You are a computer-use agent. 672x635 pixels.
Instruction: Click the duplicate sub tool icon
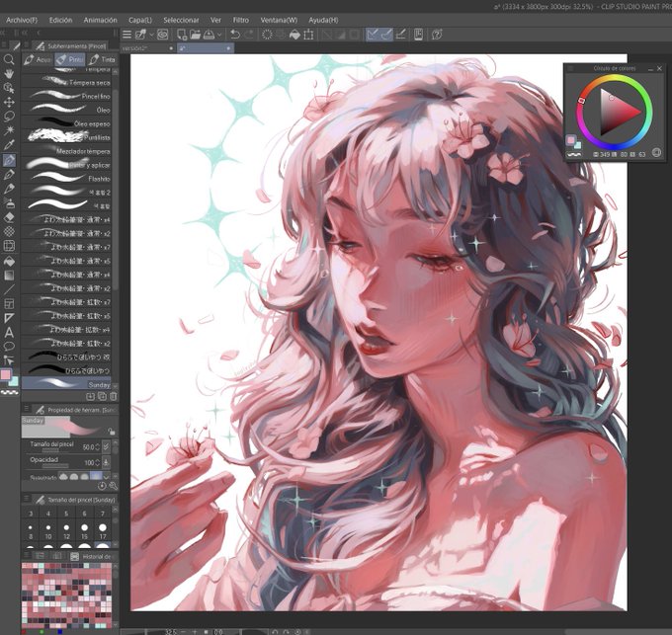coord(102,397)
